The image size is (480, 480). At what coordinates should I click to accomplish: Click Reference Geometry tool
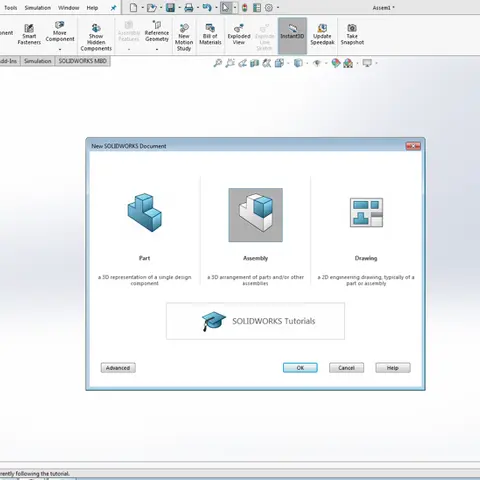(x=157, y=31)
